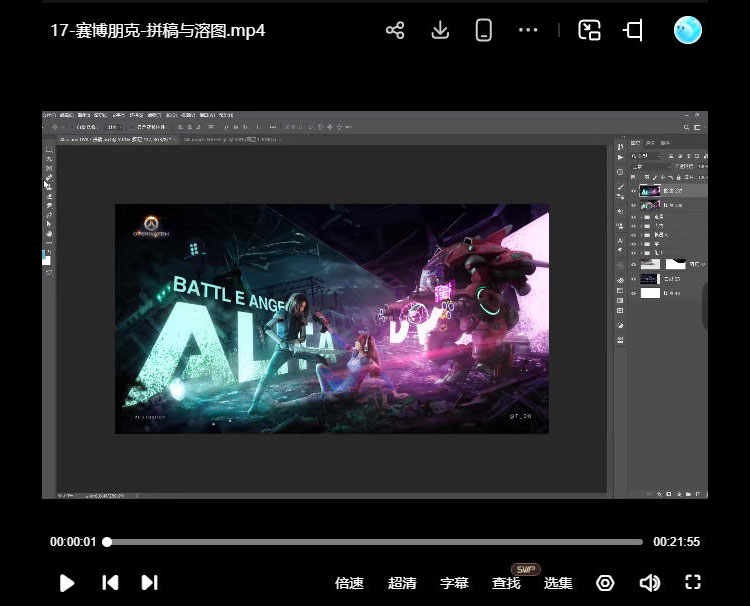The height and width of the screenshot is (606, 750).
Task: Skip to the next video
Action: [x=149, y=582]
